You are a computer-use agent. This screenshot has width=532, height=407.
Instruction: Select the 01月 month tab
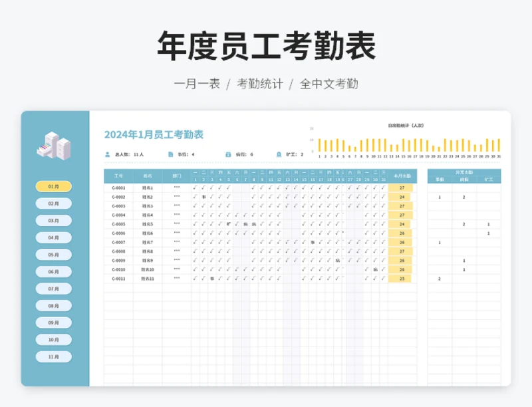pos(54,187)
